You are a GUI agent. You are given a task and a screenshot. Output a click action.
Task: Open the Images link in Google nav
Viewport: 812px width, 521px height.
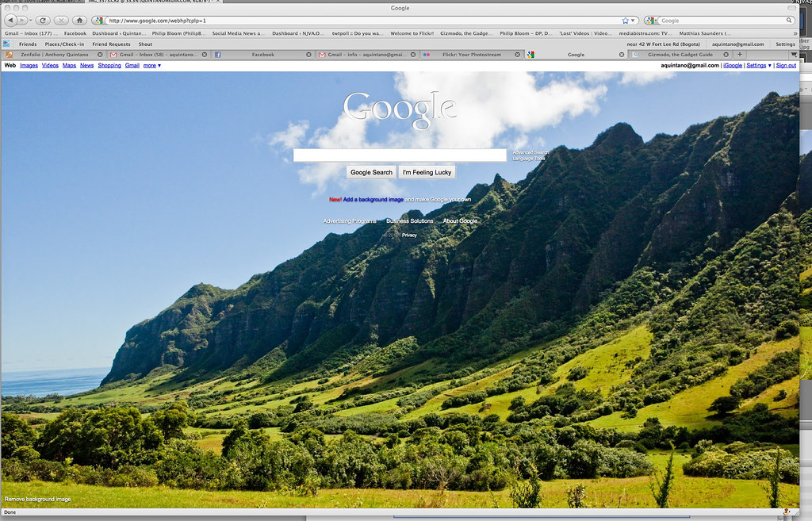coord(29,65)
